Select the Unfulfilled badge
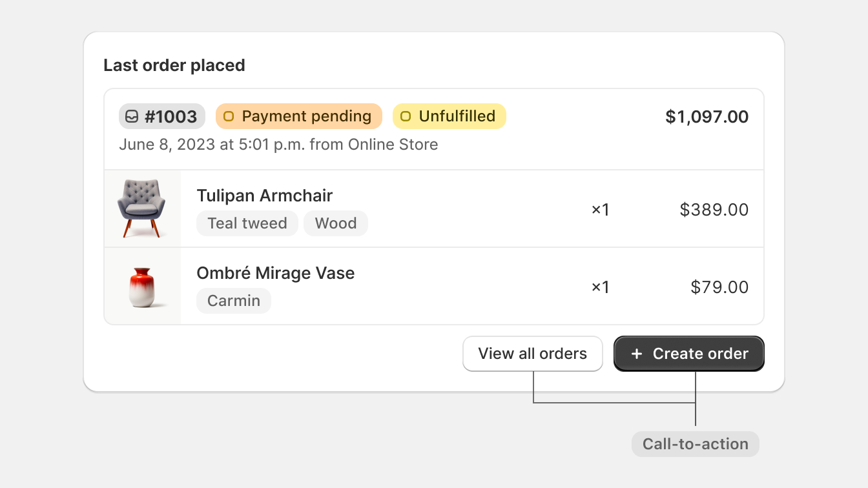Screen dimensions: 868x488 449,117
